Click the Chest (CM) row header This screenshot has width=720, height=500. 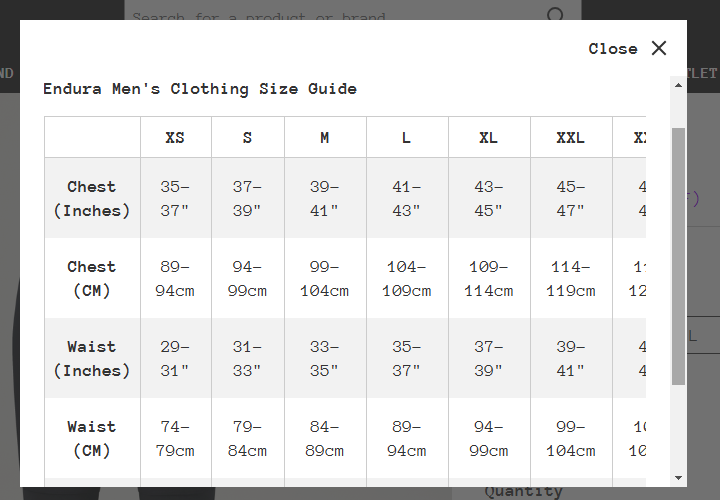click(92, 278)
